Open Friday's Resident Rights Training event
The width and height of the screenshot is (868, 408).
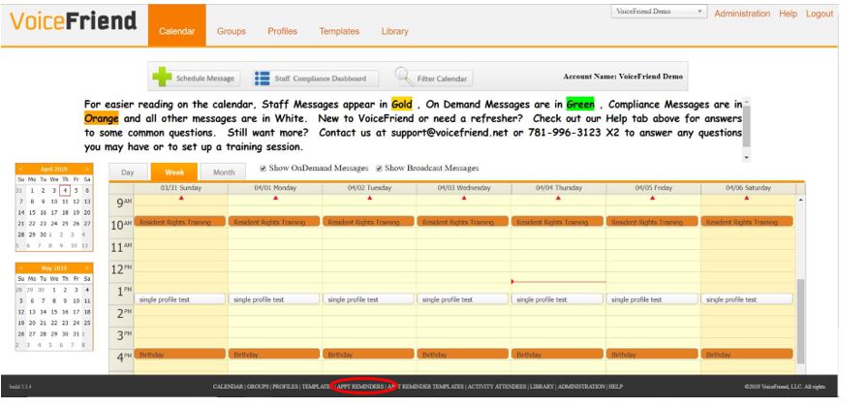point(652,221)
